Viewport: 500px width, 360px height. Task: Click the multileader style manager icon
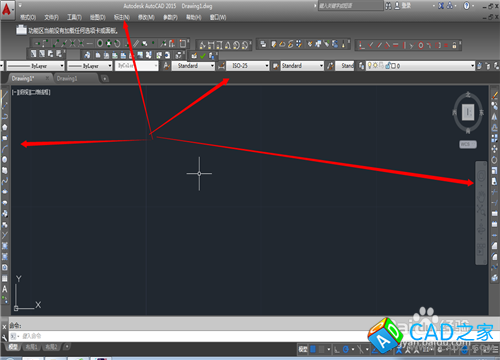coord(330,66)
